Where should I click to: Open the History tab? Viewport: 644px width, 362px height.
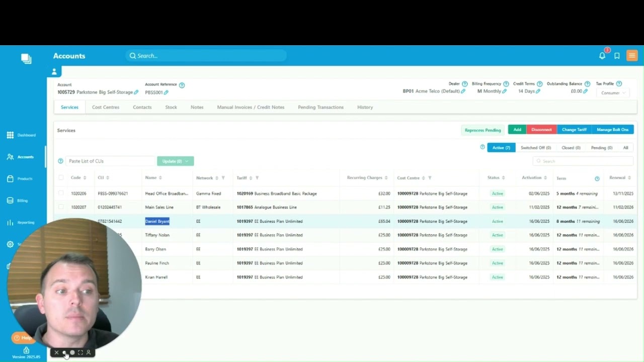coord(365,107)
